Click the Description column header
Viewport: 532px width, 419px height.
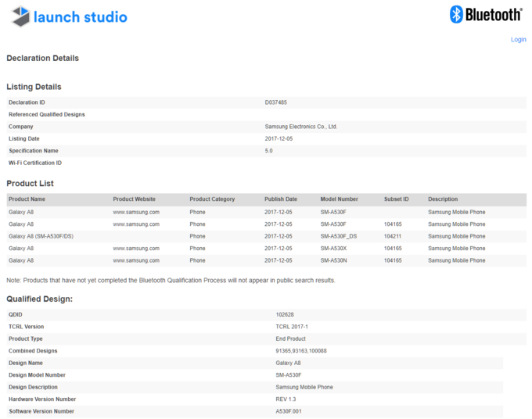click(443, 199)
